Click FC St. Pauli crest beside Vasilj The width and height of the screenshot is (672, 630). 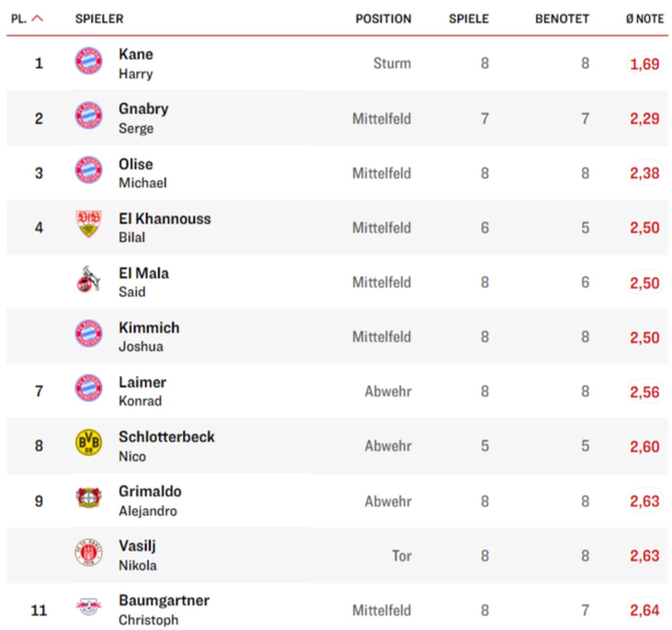(x=88, y=552)
